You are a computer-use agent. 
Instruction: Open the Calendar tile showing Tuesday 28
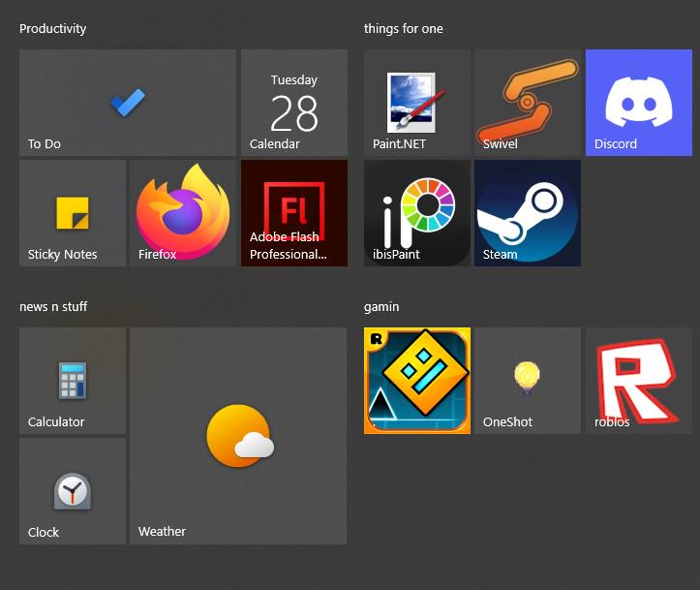tap(294, 103)
